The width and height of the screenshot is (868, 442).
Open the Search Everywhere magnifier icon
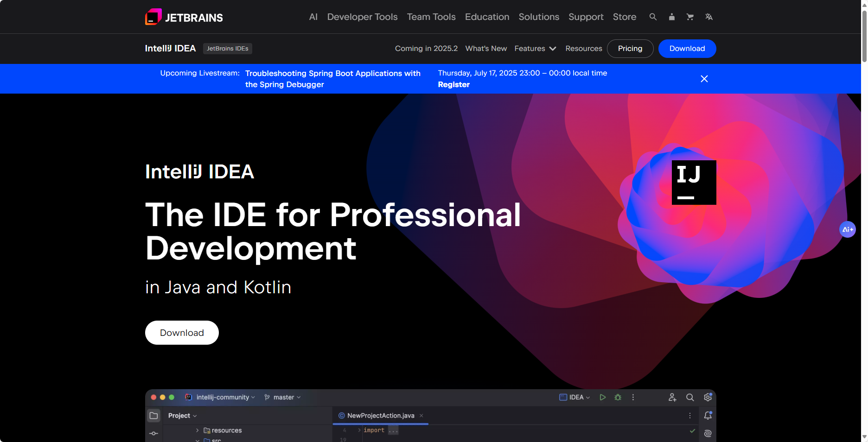coord(689,397)
